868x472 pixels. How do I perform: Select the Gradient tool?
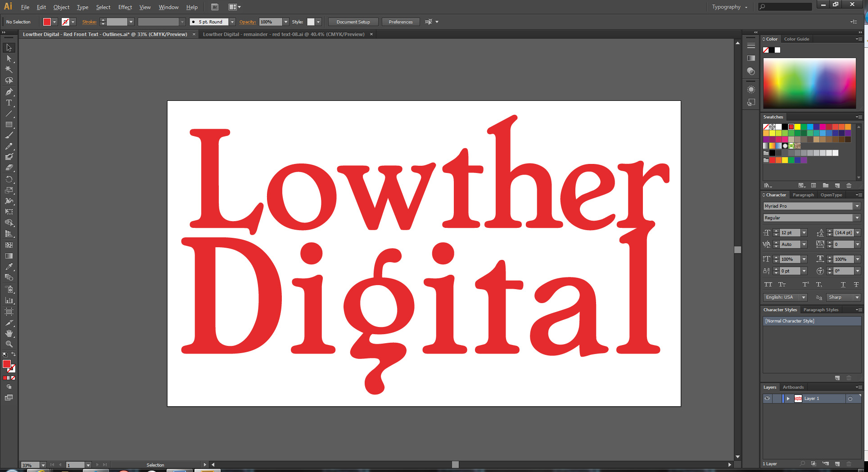[x=9, y=256]
